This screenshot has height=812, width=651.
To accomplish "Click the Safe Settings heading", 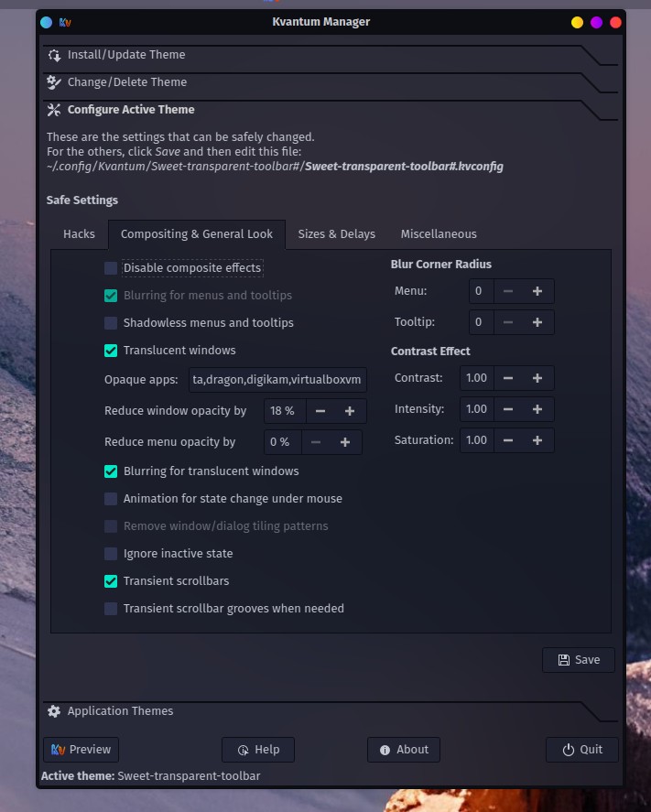I will (x=81, y=200).
